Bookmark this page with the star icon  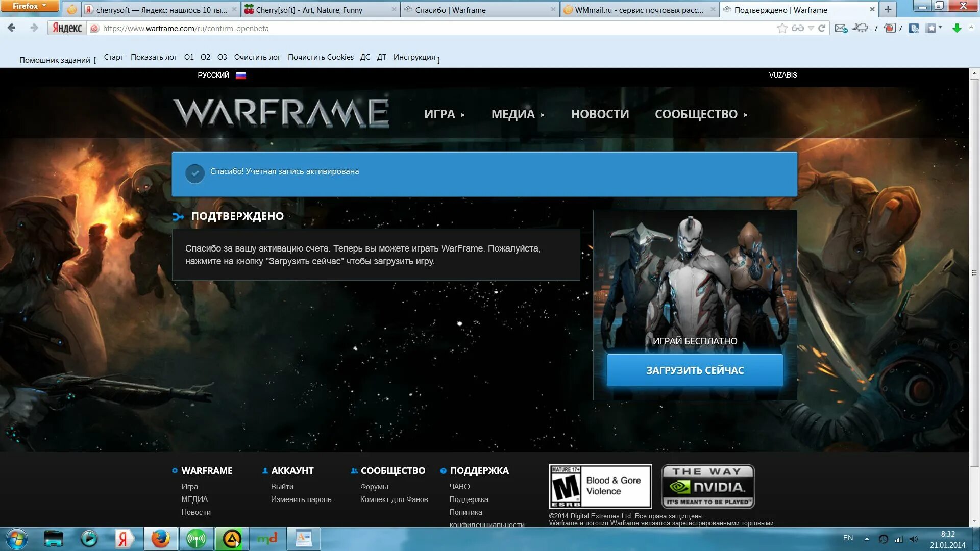[x=782, y=28]
